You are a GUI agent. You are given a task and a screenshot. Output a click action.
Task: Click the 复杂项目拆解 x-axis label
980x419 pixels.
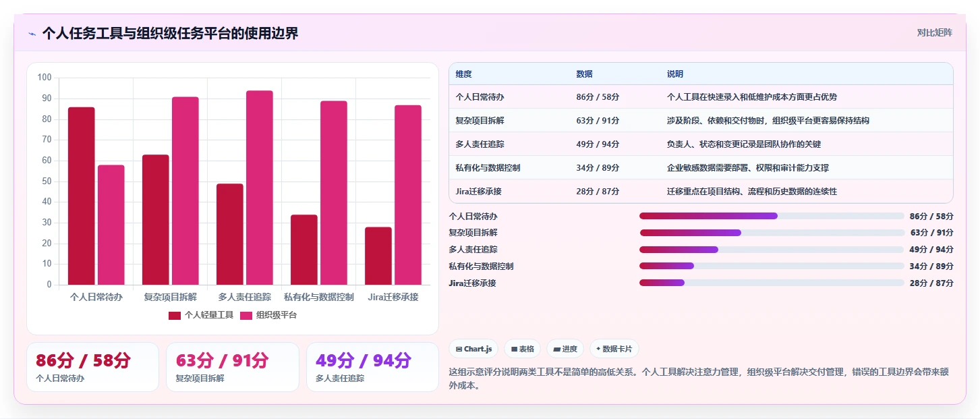pos(171,297)
